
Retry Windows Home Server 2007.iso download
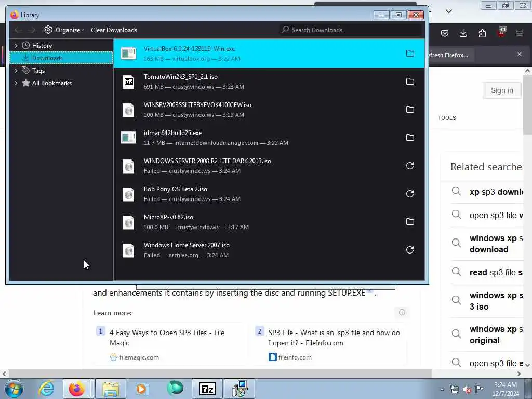410,250
